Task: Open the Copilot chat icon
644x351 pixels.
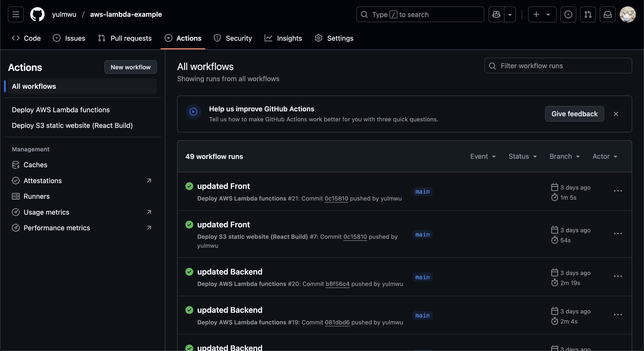Action: pyautogui.click(x=496, y=15)
